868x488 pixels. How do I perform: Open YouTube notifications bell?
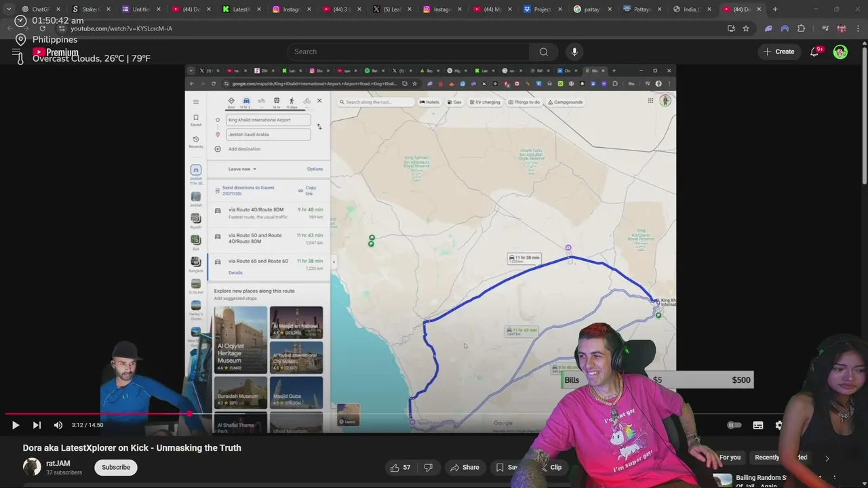pos(814,52)
